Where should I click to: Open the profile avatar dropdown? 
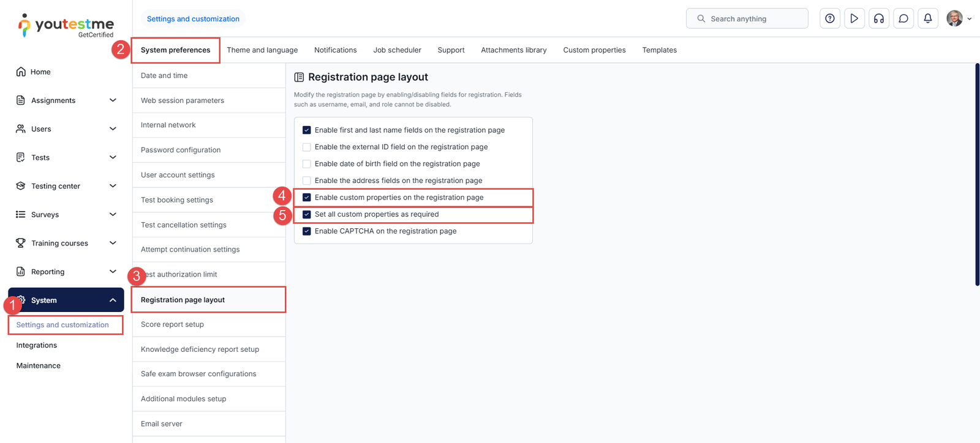click(959, 18)
